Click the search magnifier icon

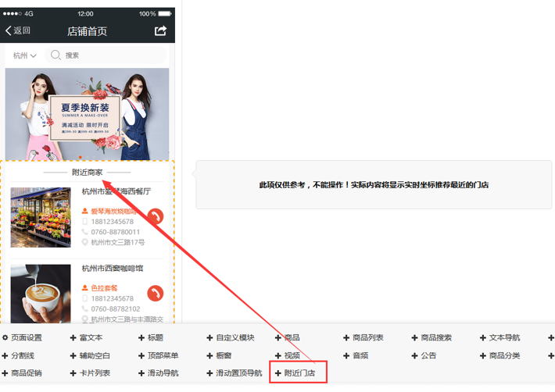[x=55, y=55]
